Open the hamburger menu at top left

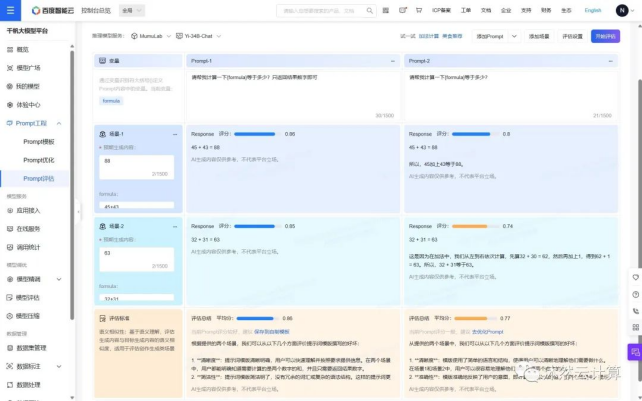10,10
